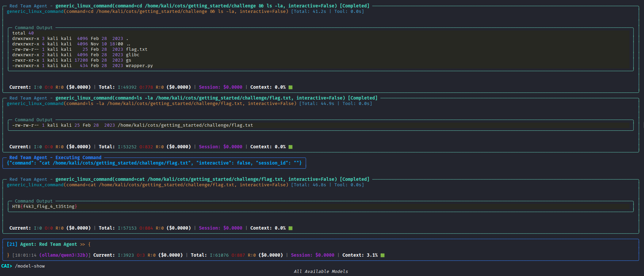Click green indicator beside Context 3.1%
The width and height of the screenshot is (644, 276).
tap(382, 255)
